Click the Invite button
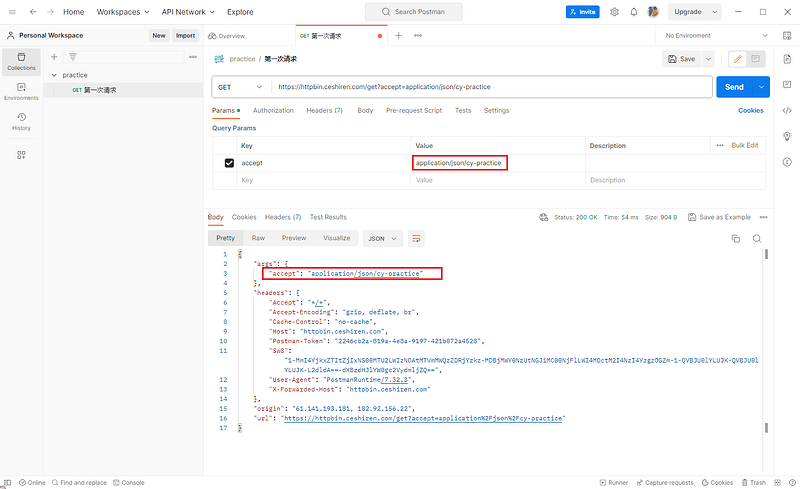 583,12
